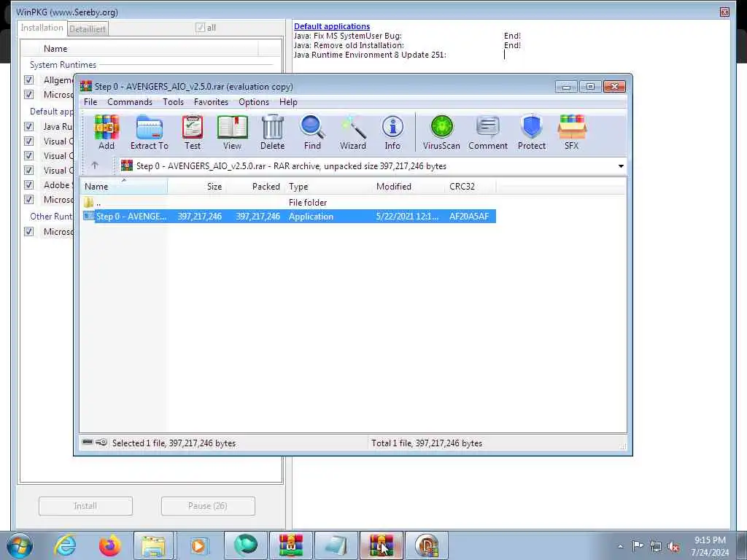Expand the archive path dropdown
This screenshot has height=560, width=747.
(x=621, y=166)
